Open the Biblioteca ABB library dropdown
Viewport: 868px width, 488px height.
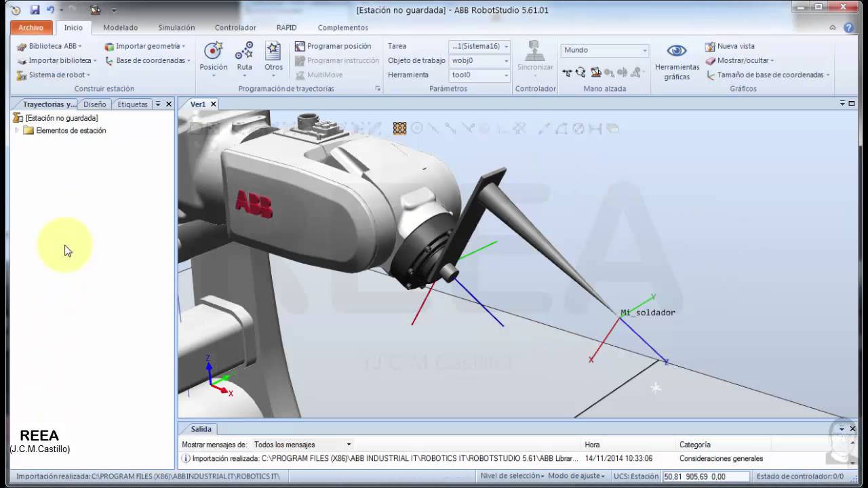point(50,46)
